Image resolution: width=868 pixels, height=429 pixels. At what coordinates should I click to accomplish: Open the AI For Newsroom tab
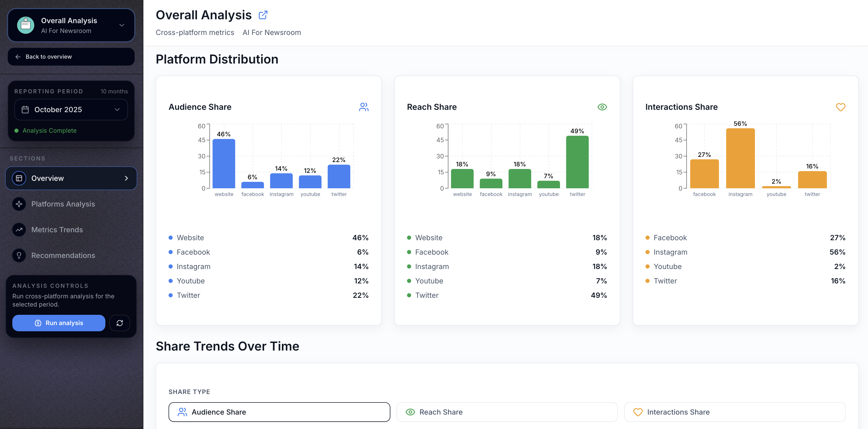272,32
